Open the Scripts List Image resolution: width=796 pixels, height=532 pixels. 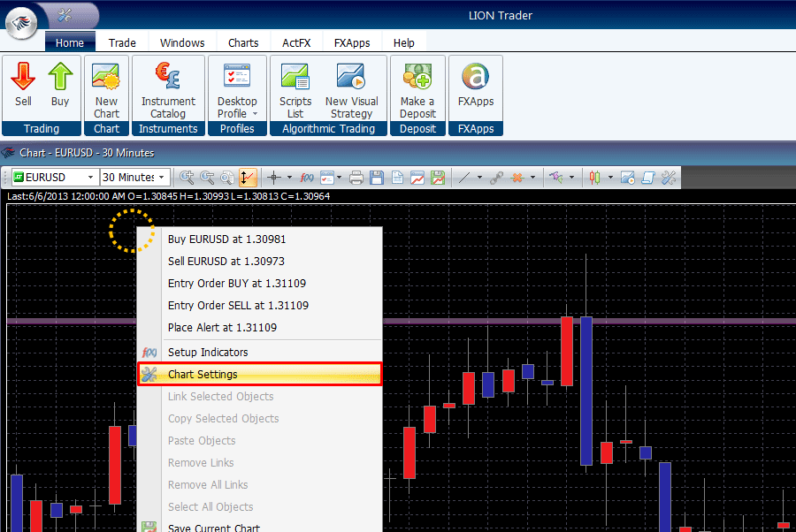pyautogui.click(x=295, y=89)
